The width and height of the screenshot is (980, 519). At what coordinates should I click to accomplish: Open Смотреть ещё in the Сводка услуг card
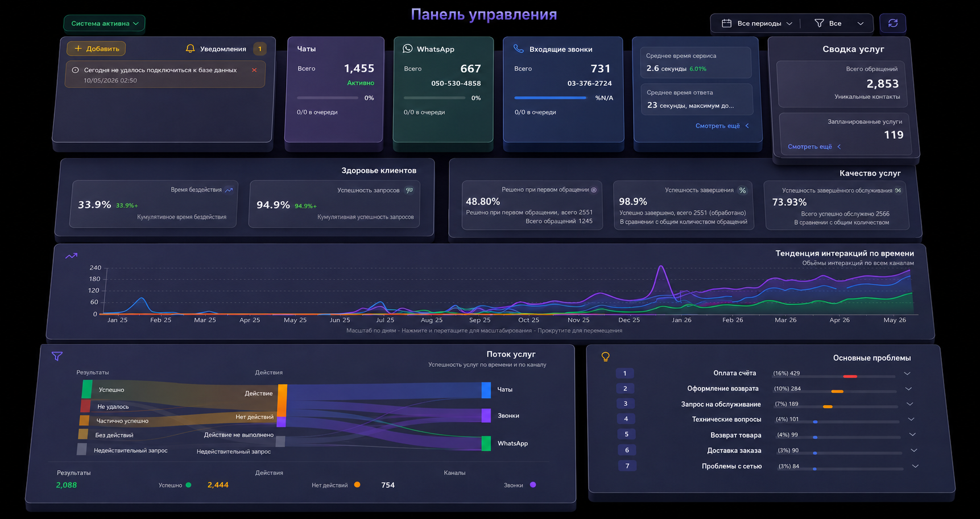click(x=814, y=147)
